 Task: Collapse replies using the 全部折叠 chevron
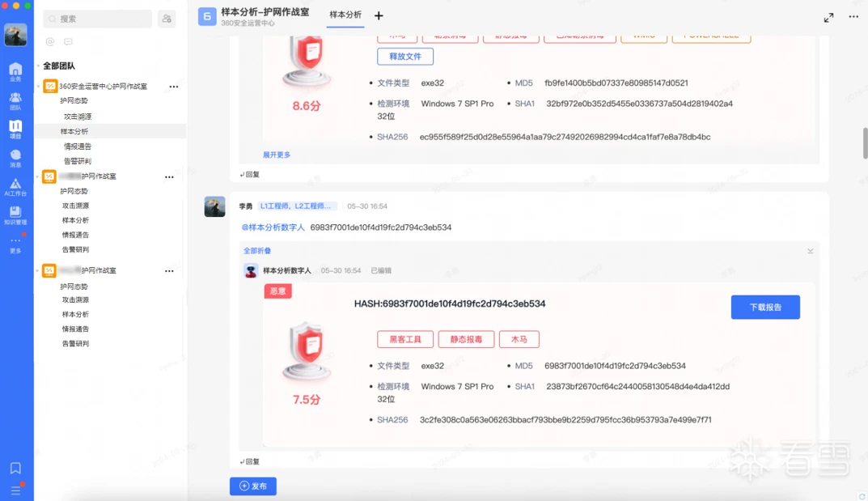(x=810, y=251)
